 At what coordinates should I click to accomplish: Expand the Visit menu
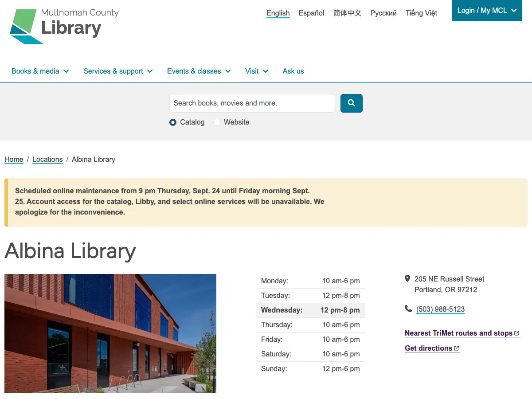pyautogui.click(x=257, y=71)
